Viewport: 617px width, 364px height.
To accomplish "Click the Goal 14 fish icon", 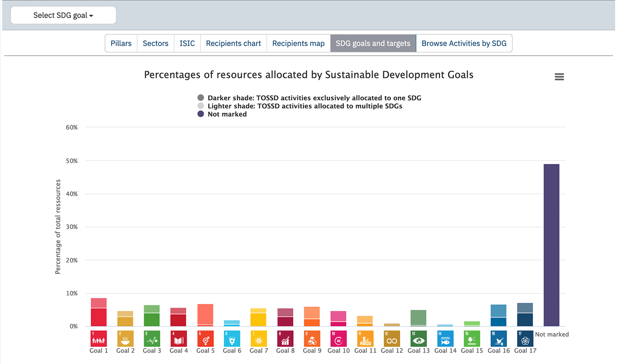I will tap(445, 338).
